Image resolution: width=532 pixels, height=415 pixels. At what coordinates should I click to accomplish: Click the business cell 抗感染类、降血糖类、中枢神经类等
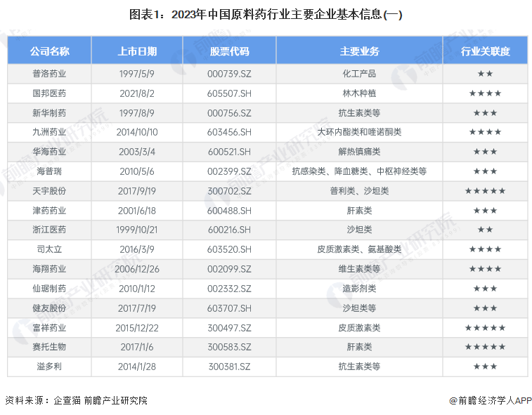(359, 171)
